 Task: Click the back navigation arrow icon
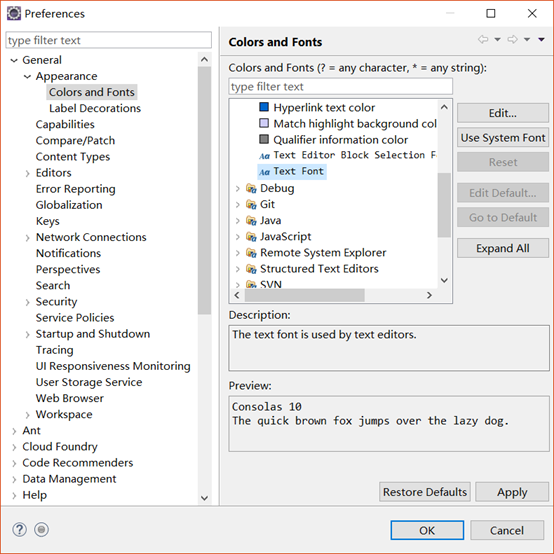(x=483, y=39)
